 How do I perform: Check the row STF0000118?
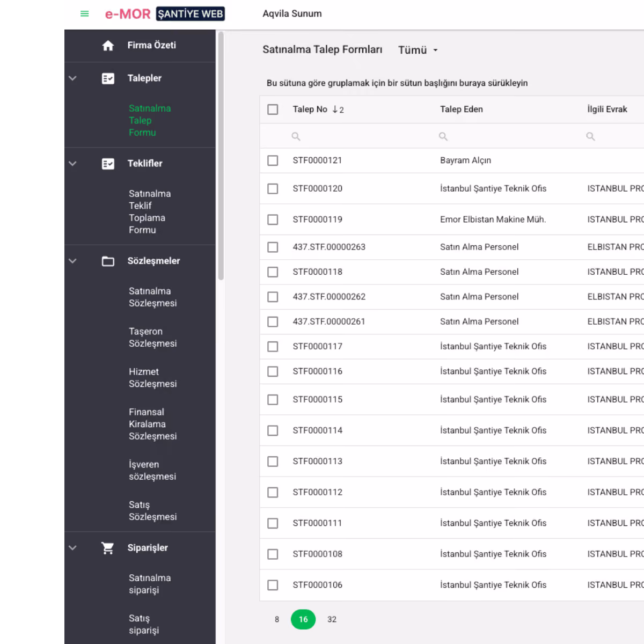click(x=273, y=272)
